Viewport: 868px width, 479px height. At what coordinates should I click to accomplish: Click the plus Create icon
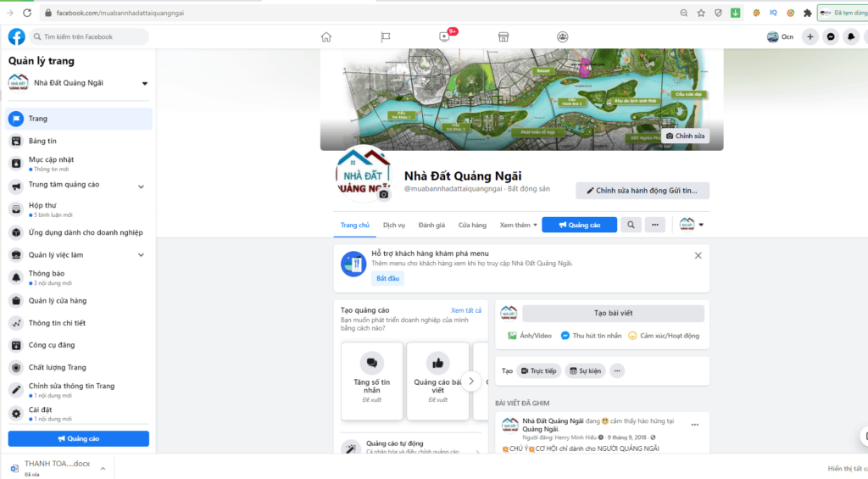coord(810,36)
